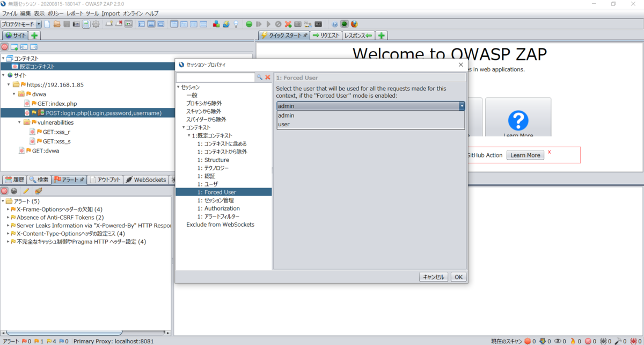Click the flame icon in status bar
The image size is (644, 345).
572,341
